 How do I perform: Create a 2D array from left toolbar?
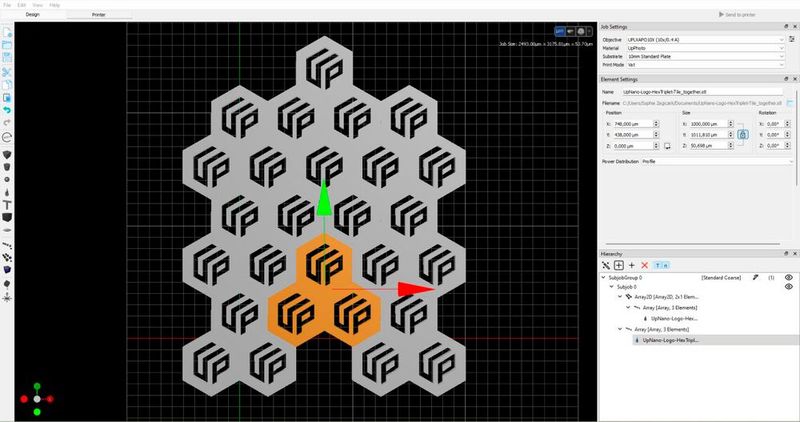pos(7,257)
